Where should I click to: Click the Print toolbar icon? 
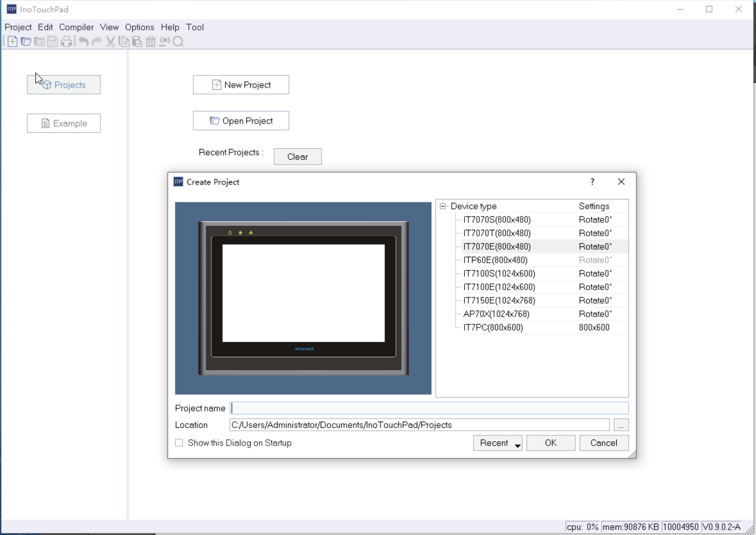[x=66, y=41]
